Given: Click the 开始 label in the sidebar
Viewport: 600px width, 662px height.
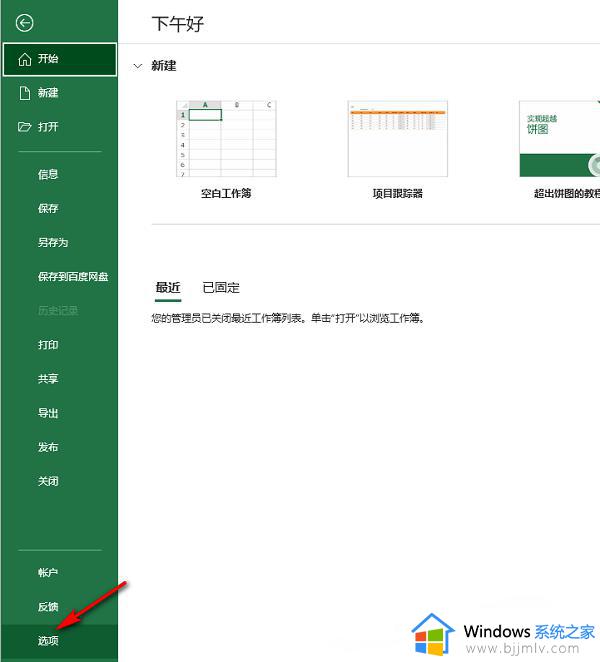Looking at the screenshot, I should (x=48, y=59).
